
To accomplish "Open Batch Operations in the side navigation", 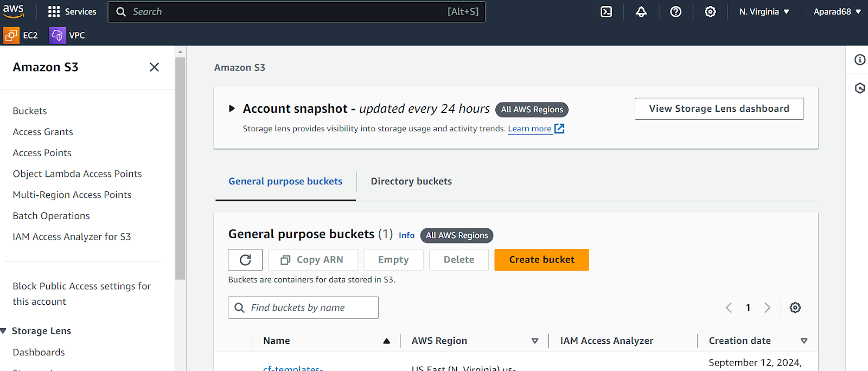I will coord(52,216).
